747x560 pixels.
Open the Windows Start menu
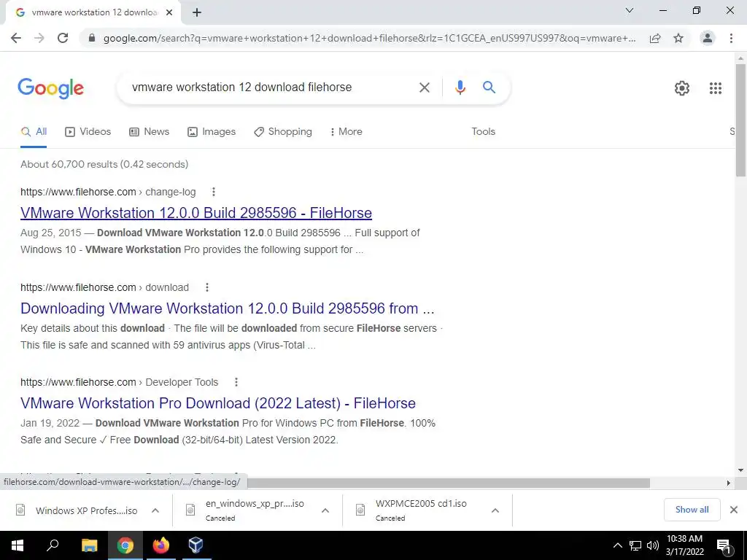point(18,545)
